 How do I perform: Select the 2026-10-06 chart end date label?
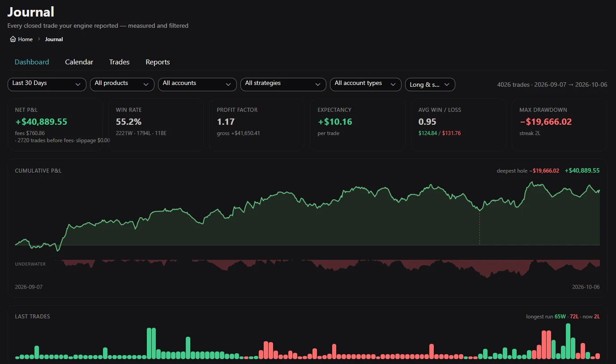click(586, 287)
